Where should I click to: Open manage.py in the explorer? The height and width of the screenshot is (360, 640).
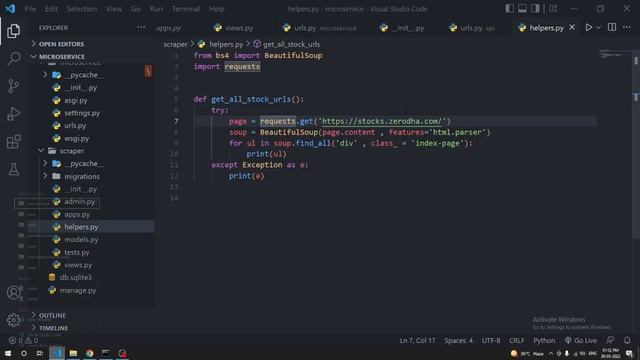point(78,290)
